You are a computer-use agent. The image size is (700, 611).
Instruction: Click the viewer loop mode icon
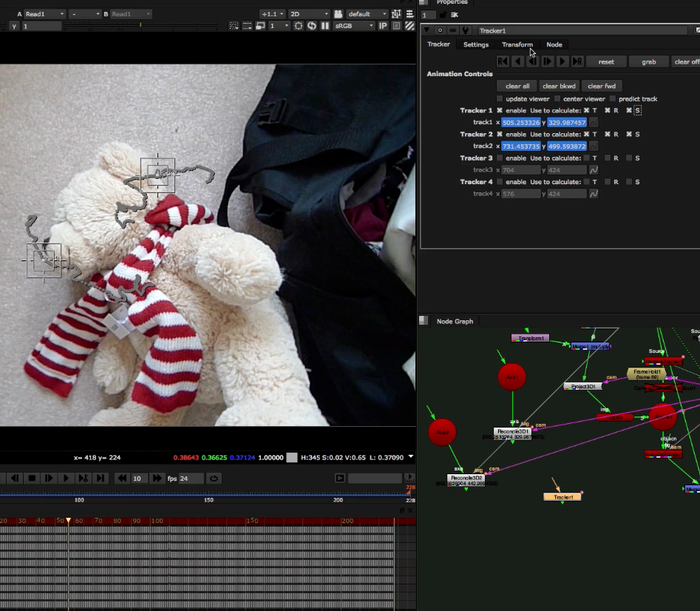(x=214, y=479)
